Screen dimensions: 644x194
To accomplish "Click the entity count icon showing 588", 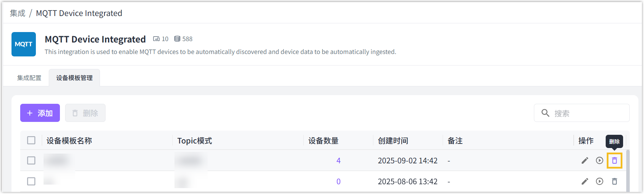I will click(177, 39).
